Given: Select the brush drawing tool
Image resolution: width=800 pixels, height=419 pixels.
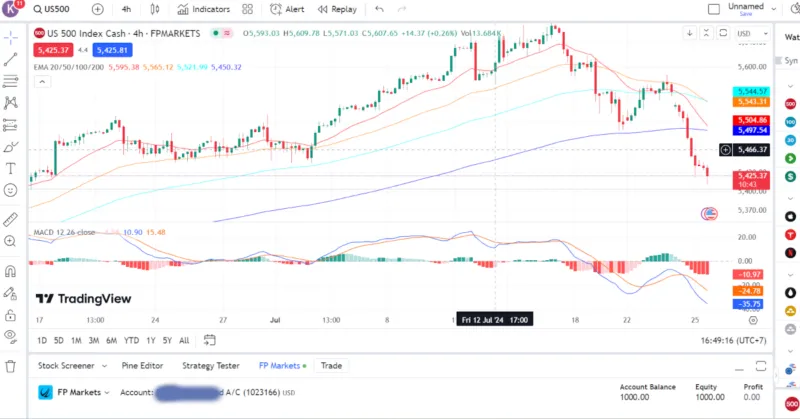Looking at the screenshot, I should [10, 147].
